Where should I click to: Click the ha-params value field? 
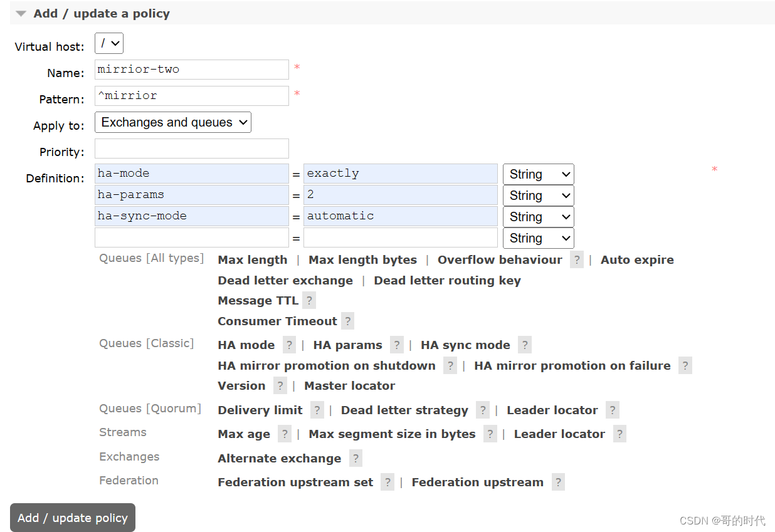[x=400, y=195]
